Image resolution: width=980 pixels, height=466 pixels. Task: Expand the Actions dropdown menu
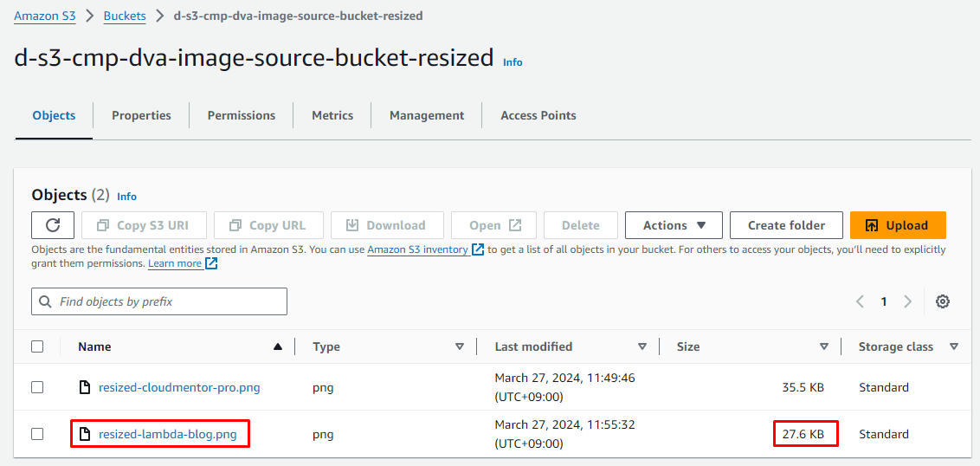tap(674, 225)
